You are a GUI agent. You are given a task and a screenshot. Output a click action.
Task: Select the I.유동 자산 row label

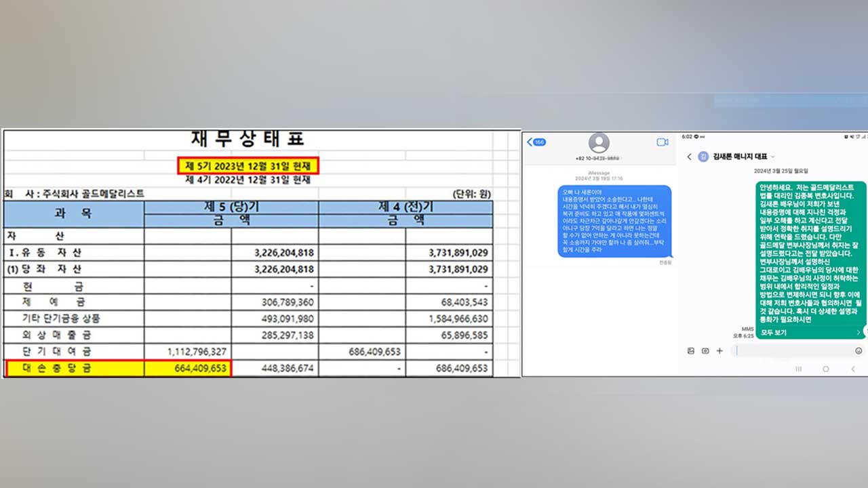pos(44,253)
